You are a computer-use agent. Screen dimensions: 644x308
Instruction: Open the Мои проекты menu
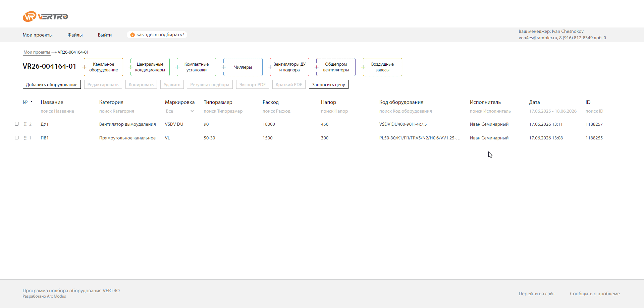(x=38, y=35)
